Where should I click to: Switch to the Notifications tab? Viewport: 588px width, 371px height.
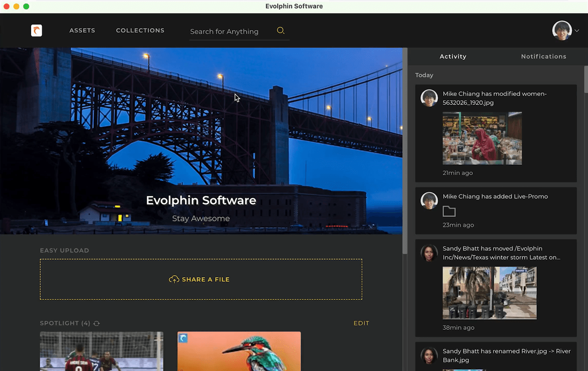(543, 56)
